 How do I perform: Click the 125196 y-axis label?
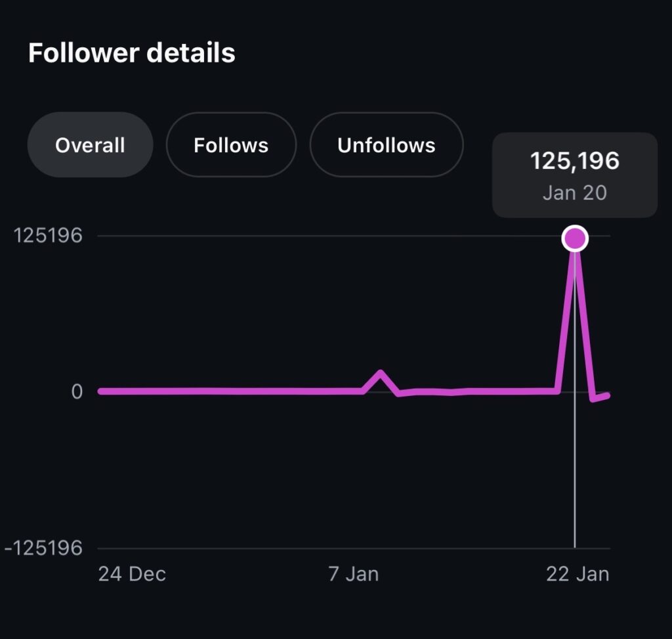[49, 235]
